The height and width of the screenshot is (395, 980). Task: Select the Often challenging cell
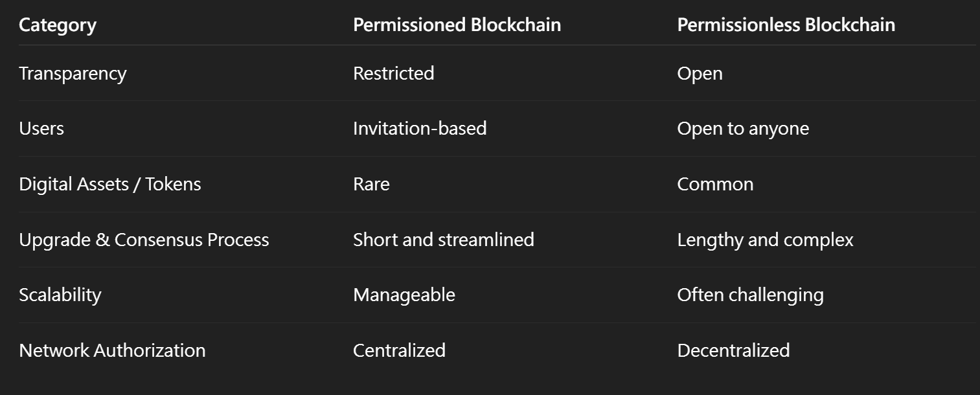pyautogui.click(x=750, y=295)
